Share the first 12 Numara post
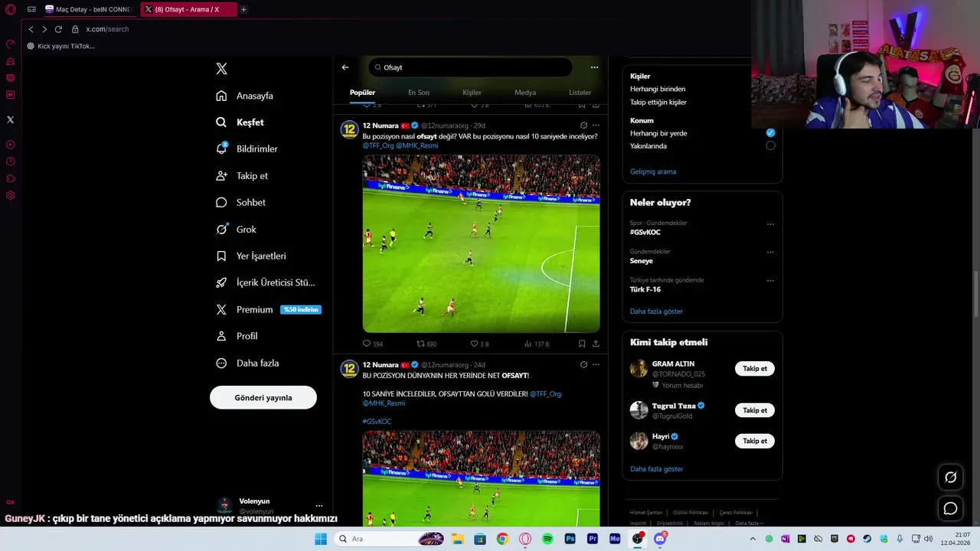The width and height of the screenshot is (980, 551). click(596, 344)
